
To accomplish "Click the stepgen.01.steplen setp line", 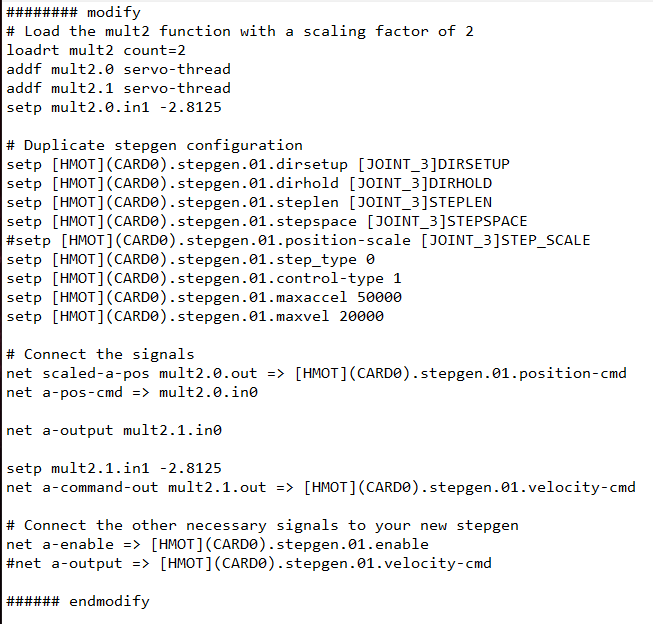I will (249, 202).
